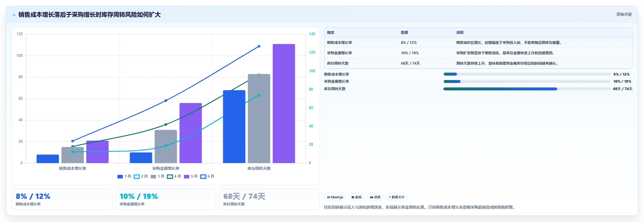Select the 采购金额增长率 table row cell

point(340,53)
